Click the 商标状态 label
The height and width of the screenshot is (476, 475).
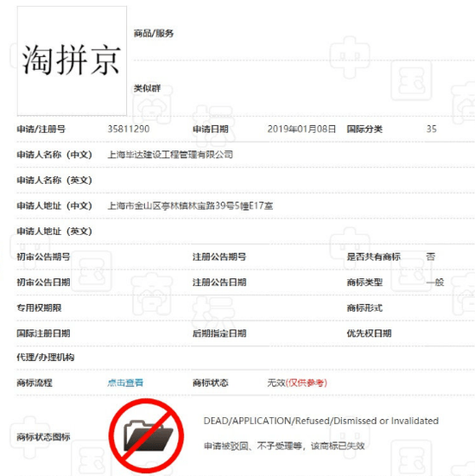click(211, 383)
